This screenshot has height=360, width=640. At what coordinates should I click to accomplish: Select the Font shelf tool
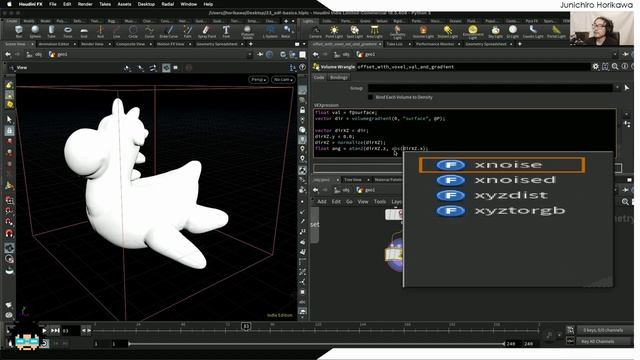(x=226, y=31)
